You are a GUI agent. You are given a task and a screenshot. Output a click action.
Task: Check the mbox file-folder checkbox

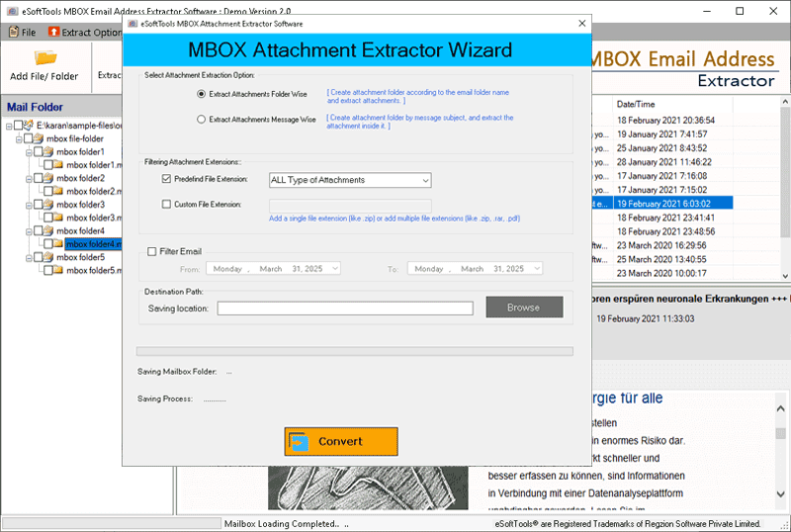click(x=29, y=138)
